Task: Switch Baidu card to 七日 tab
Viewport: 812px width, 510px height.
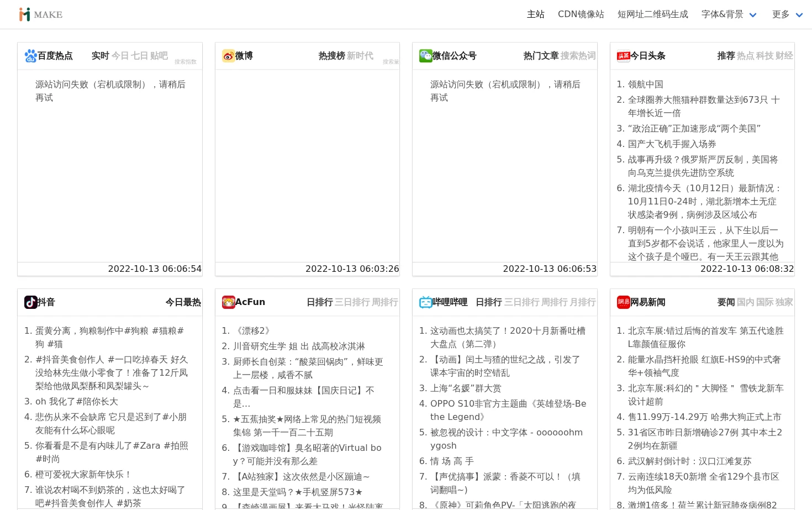Action: pyautogui.click(x=140, y=56)
